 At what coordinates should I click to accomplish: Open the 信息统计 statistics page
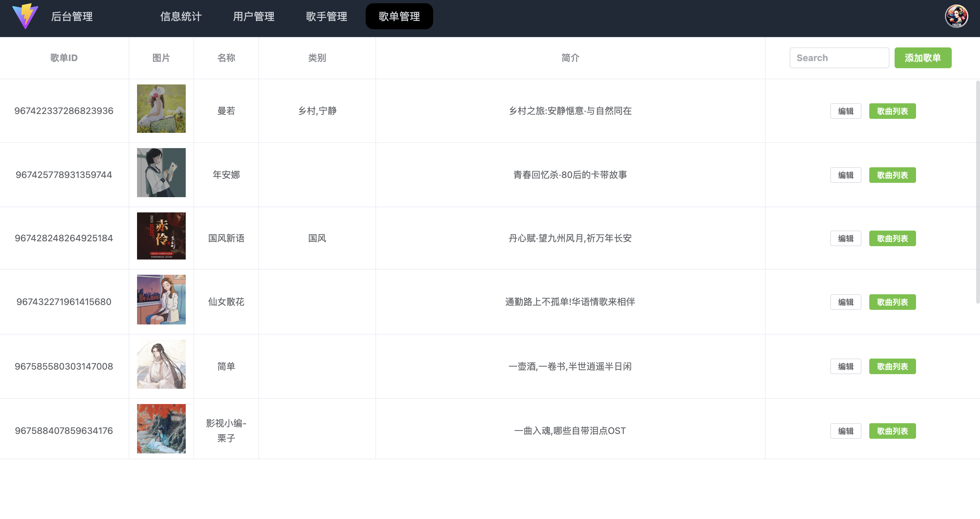click(x=181, y=17)
